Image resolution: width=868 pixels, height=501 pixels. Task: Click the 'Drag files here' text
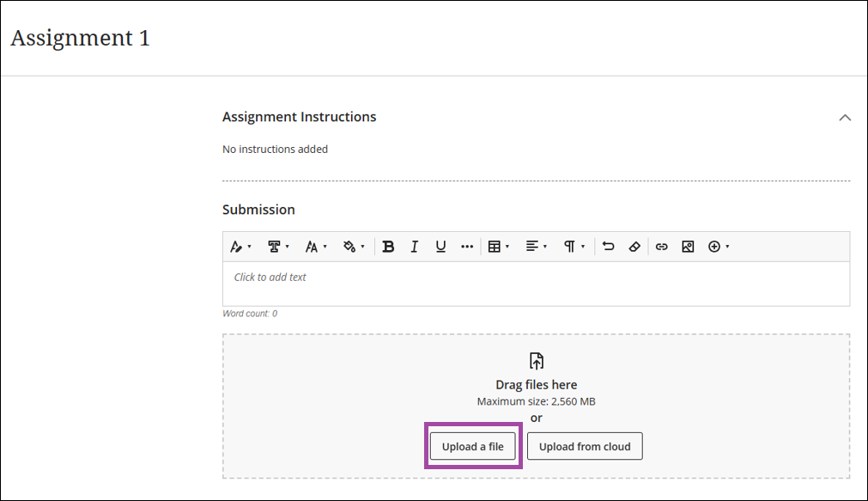(537, 385)
